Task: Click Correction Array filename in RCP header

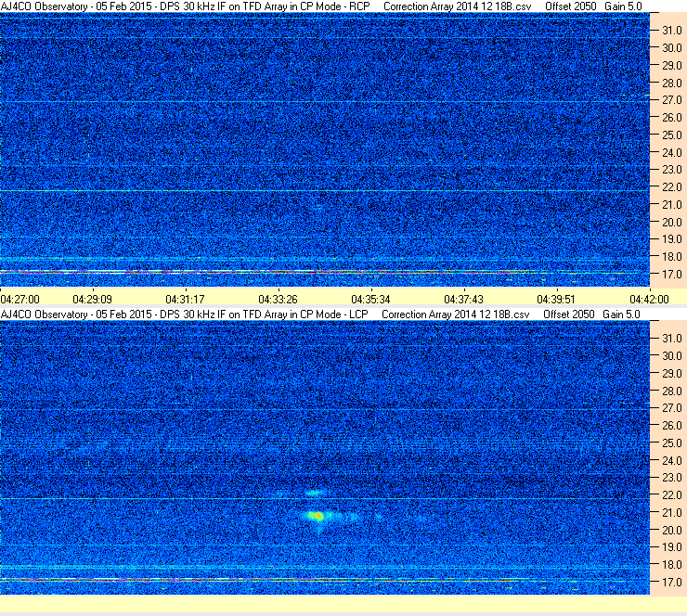Action: click(x=458, y=6)
